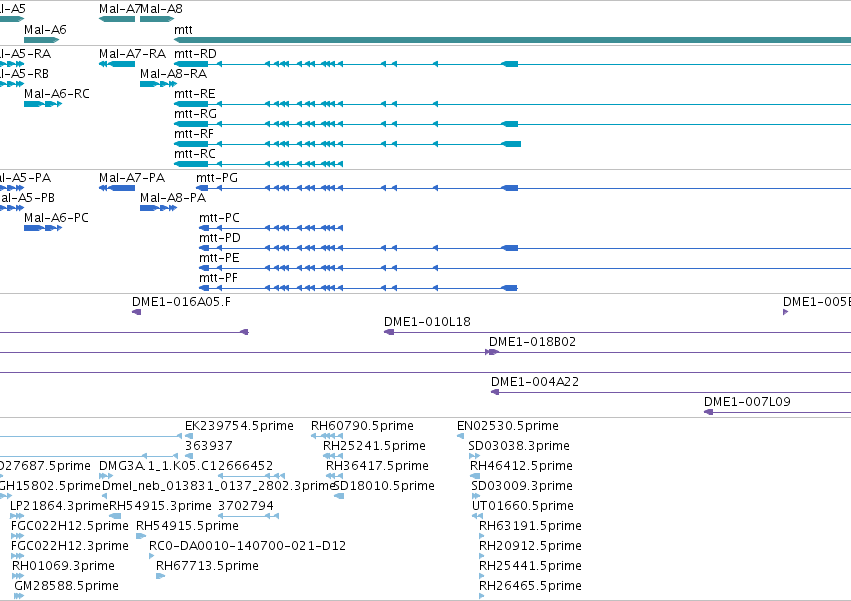Screen dimensions: 851x601
Task: Select the RH54915.5prime EST label
Action: tap(187, 527)
